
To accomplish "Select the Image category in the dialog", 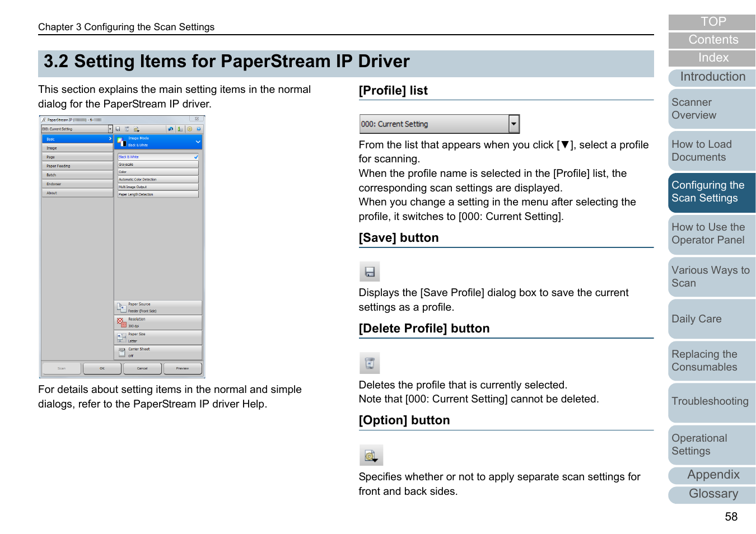I will (x=77, y=148).
